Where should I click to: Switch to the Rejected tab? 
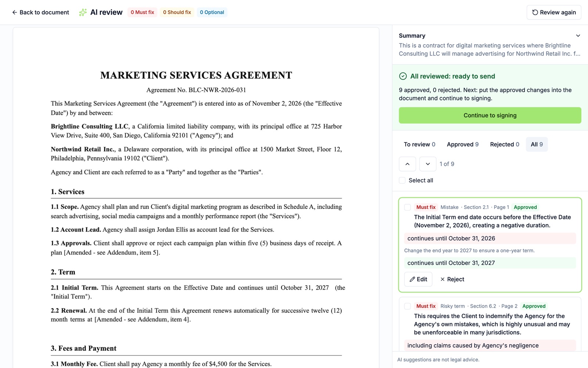tap(505, 144)
